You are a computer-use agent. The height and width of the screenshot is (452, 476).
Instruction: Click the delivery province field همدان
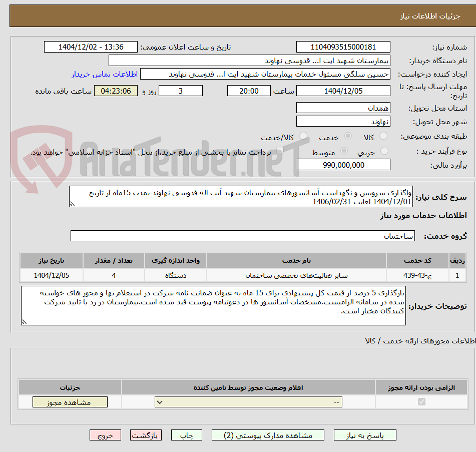coord(343,108)
